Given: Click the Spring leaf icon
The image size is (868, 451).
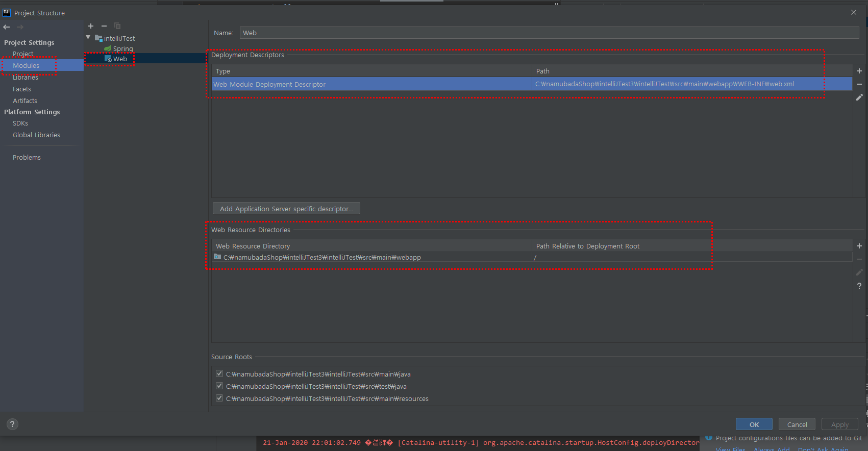Looking at the screenshot, I should coord(108,48).
